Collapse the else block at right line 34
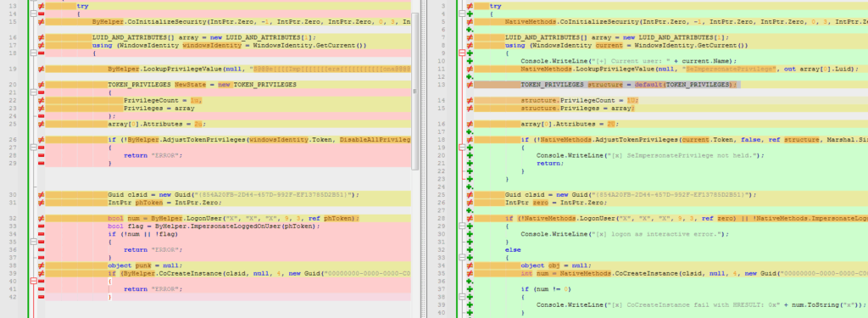Image resolution: width=868 pixels, height=318 pixels. pos(462,258)
